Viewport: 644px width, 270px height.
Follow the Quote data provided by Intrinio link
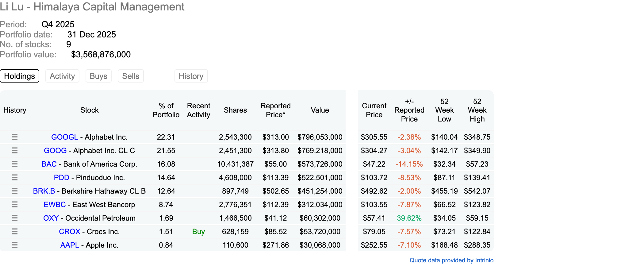(451, 260)
